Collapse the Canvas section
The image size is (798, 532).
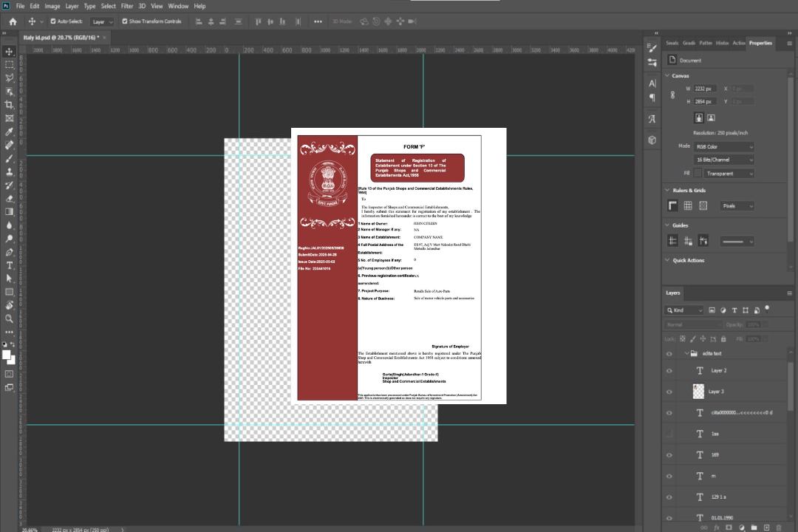coord(667,75)
